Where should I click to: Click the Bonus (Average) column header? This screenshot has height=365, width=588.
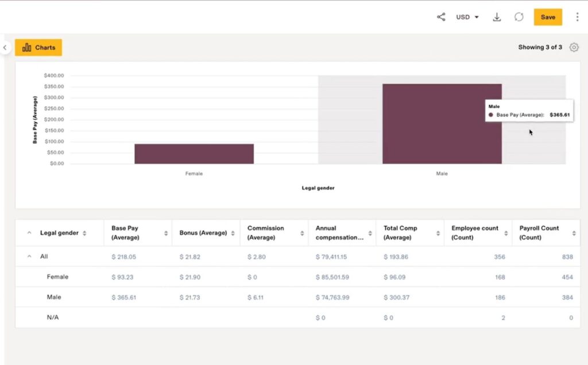tap(204, 232)
